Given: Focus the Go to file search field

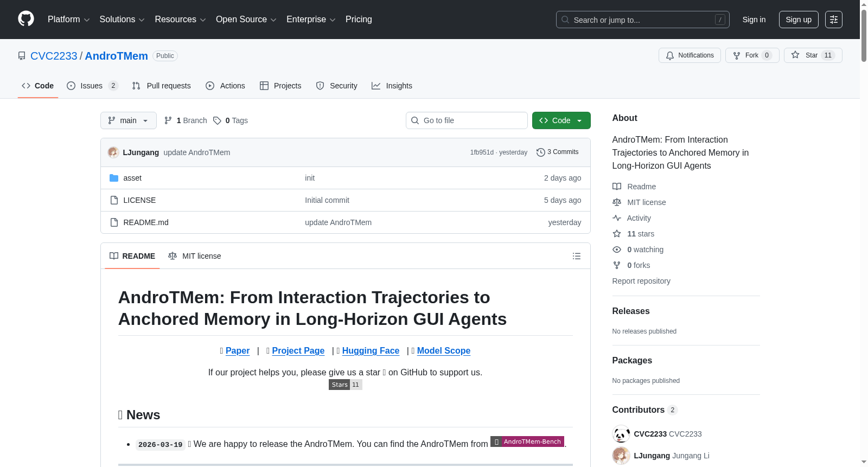Looking at the screenshot, I should (x=467, y=120).
